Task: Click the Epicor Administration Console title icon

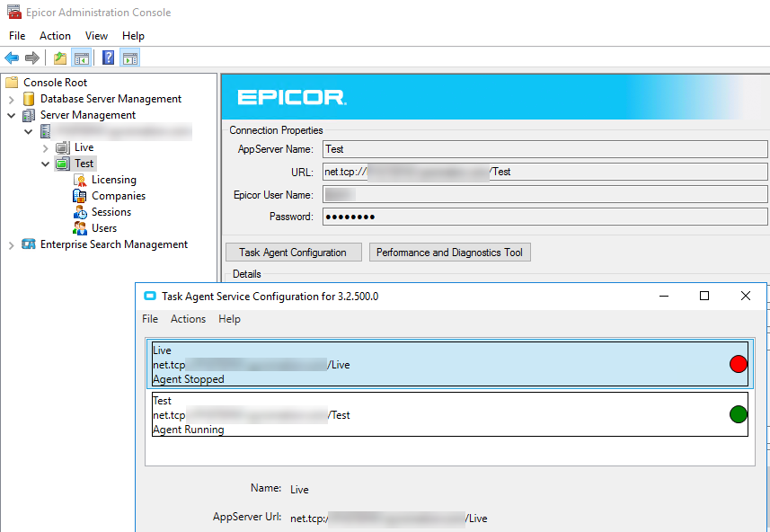Action: click(x=14, y=12)
